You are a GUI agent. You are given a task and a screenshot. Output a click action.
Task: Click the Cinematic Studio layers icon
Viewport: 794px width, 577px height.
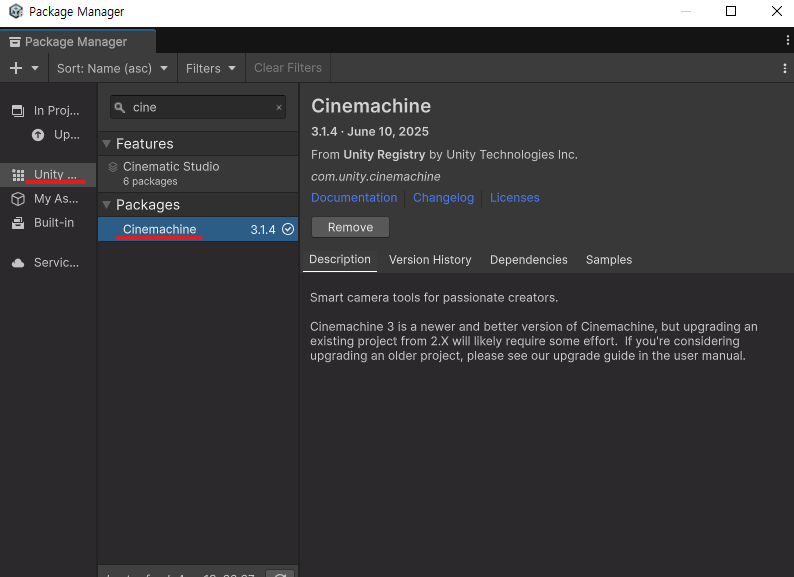pos(113,167)
